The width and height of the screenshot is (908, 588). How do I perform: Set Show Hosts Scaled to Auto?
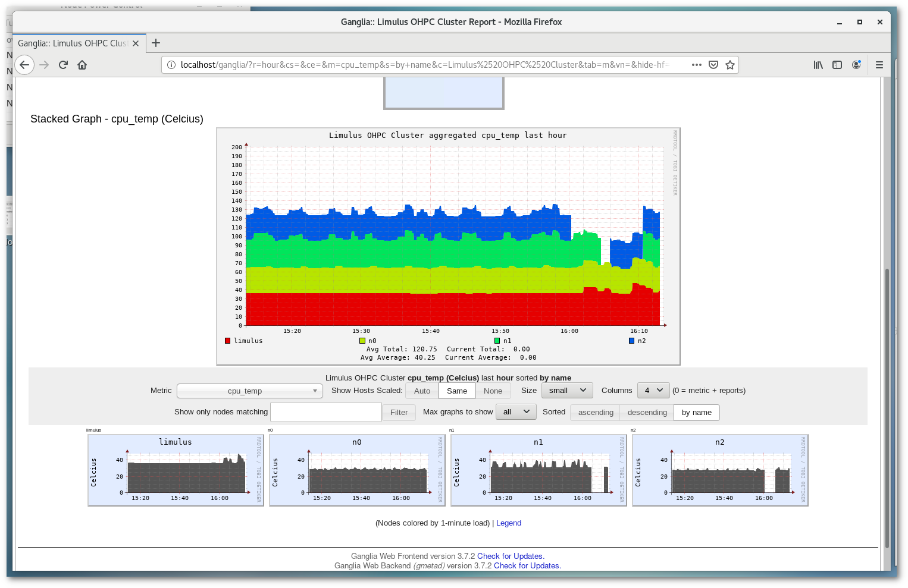422,391
